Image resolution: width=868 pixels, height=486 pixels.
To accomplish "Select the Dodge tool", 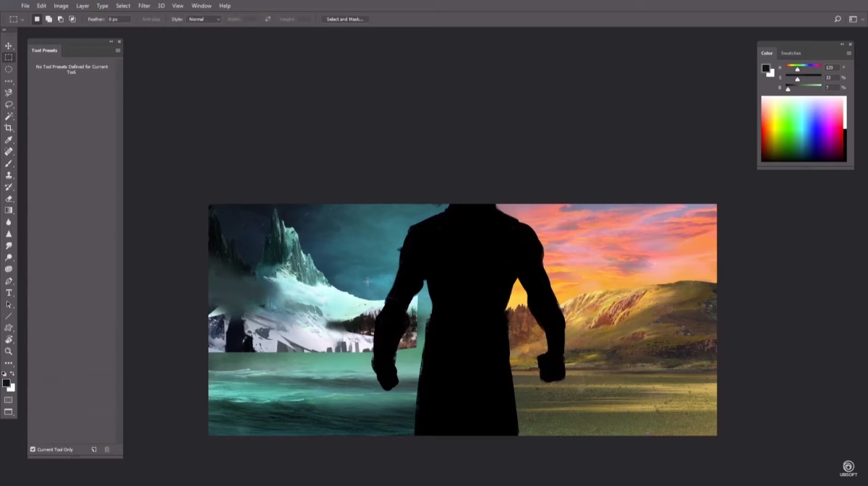I will (9, 257).
